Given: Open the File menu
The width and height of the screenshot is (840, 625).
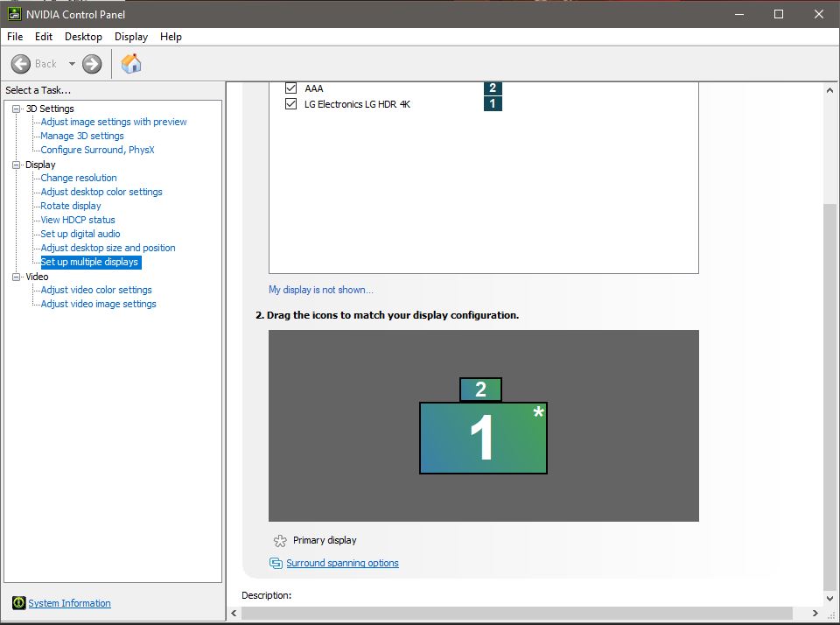Looking at the screenshot, I should (15, 37).
